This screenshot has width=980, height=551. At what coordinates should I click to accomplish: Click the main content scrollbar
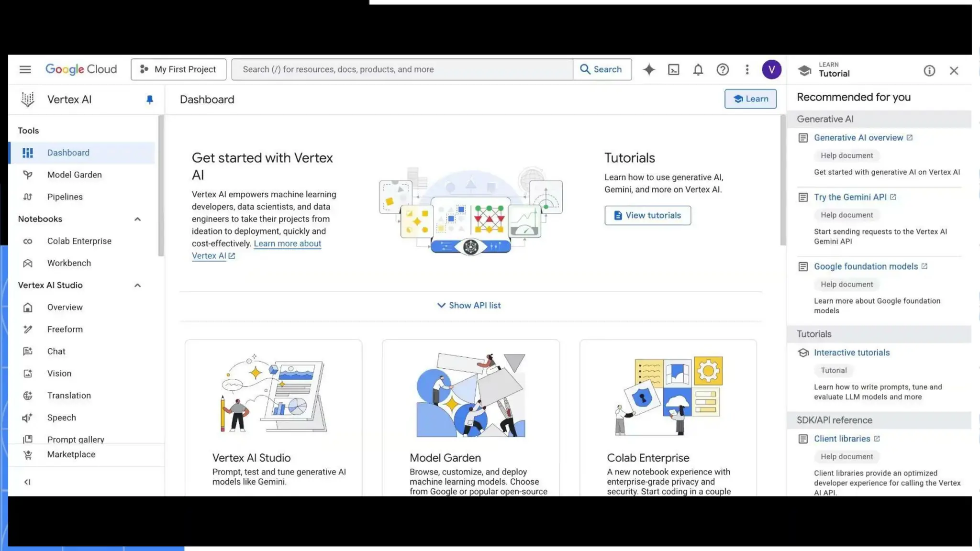[x=783, y=181]
